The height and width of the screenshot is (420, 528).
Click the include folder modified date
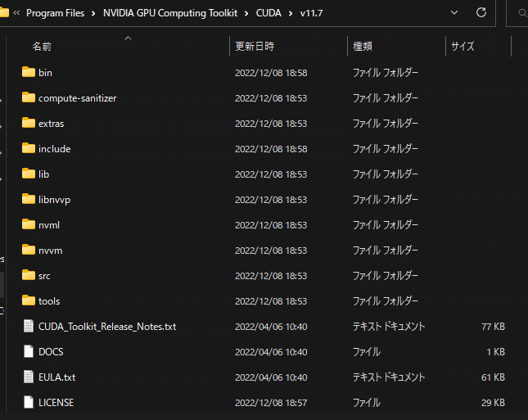[x=271, y=149]
